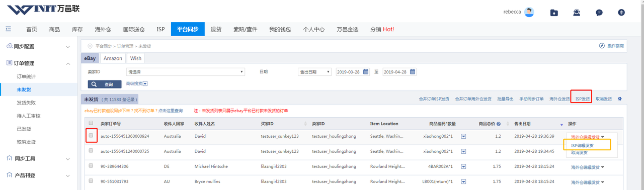Click the 查询 search button

click(105, 84)
